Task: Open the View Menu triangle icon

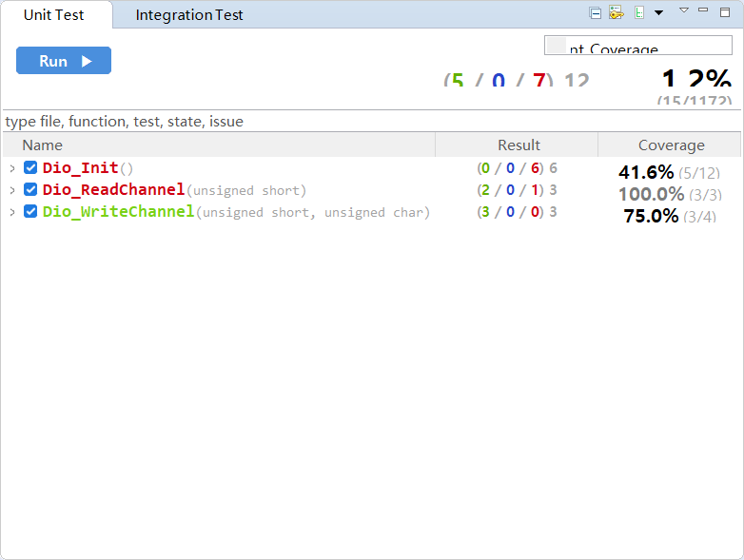Action: point(683,10)
